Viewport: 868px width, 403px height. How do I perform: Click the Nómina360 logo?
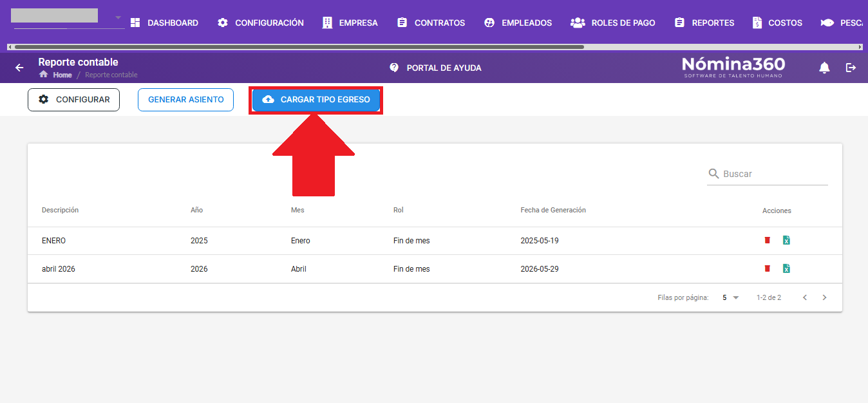point(733,67)
